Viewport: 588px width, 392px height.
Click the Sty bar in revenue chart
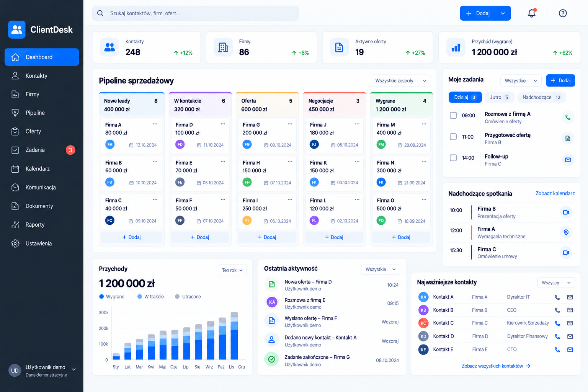pos(116,356)
